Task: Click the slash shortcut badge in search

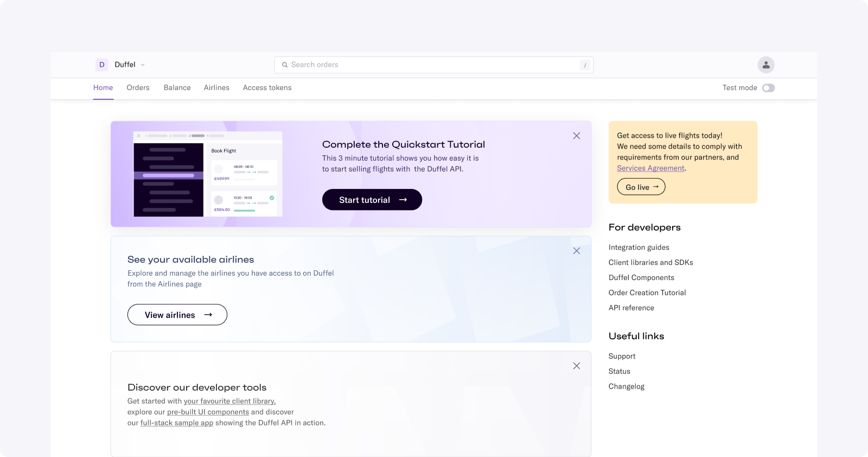Action: (585, 65)
